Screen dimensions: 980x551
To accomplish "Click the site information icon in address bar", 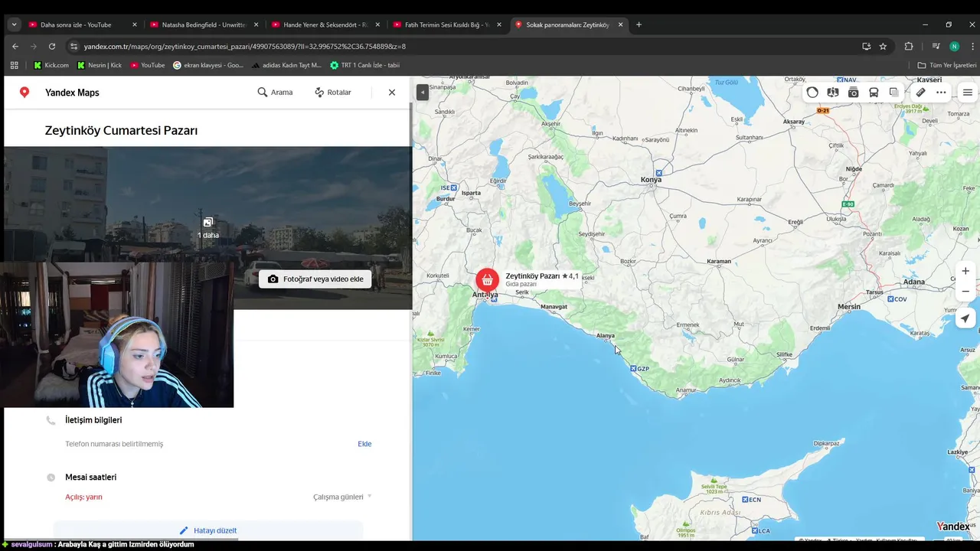I will click(x=74, y=46).
